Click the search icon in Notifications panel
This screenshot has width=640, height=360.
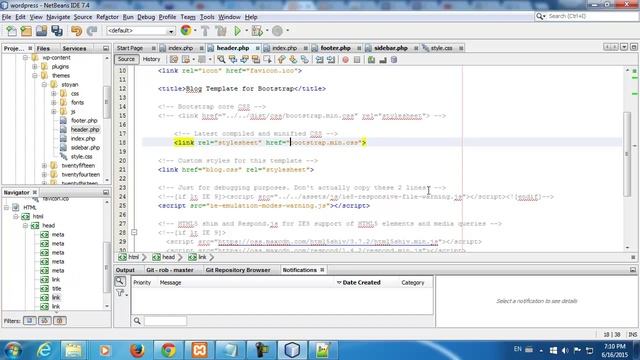[120, 281]
